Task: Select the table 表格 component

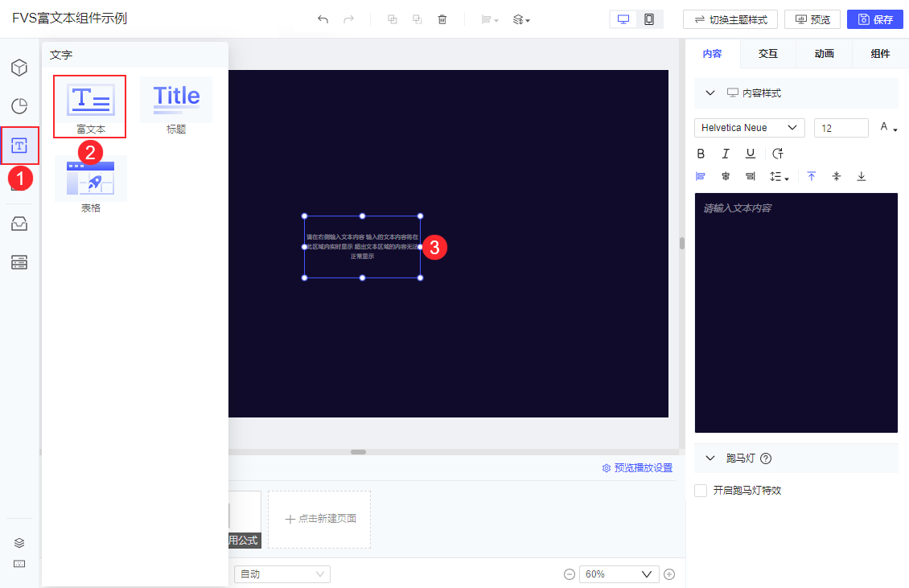Action: [90, 184]
